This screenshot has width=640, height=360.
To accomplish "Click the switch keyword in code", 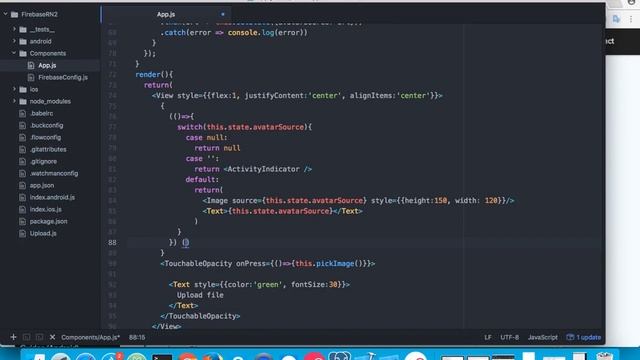I will tap(190, 127).
